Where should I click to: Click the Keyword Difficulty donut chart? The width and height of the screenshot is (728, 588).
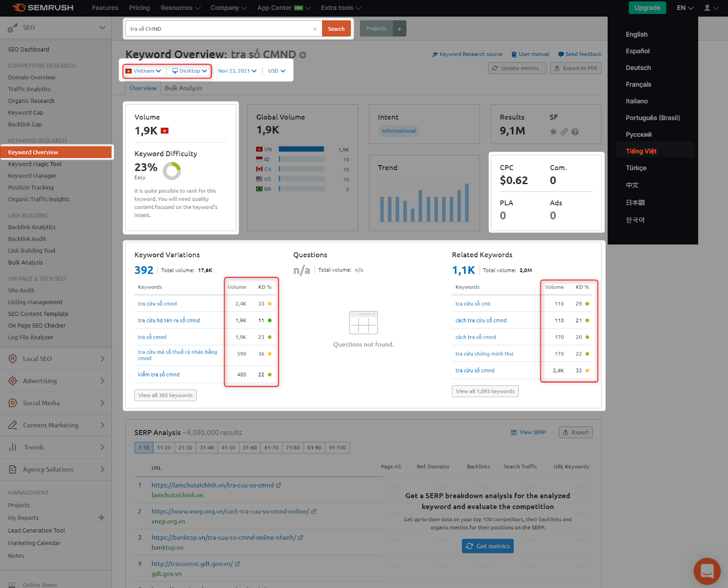[172, 171]
